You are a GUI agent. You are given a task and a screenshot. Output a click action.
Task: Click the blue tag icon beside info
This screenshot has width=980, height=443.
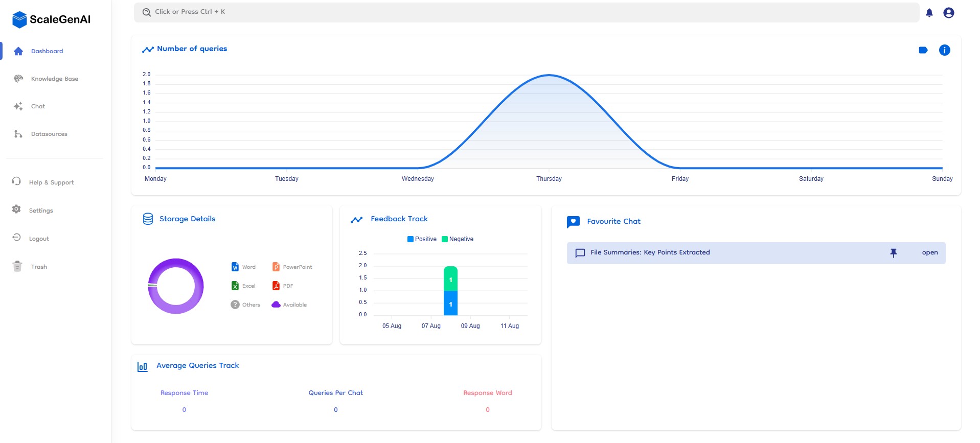(923, 50)
